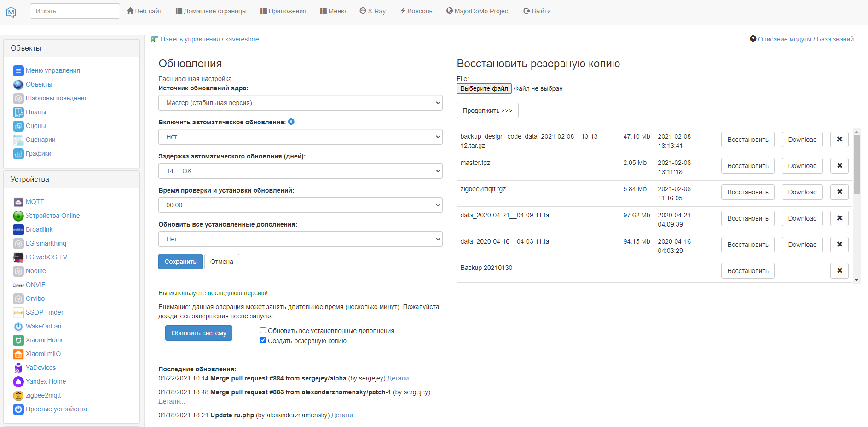Open the automatic update delay dropdown
Viewport: 868px width, 427px height.
click(x=300, y=171)
